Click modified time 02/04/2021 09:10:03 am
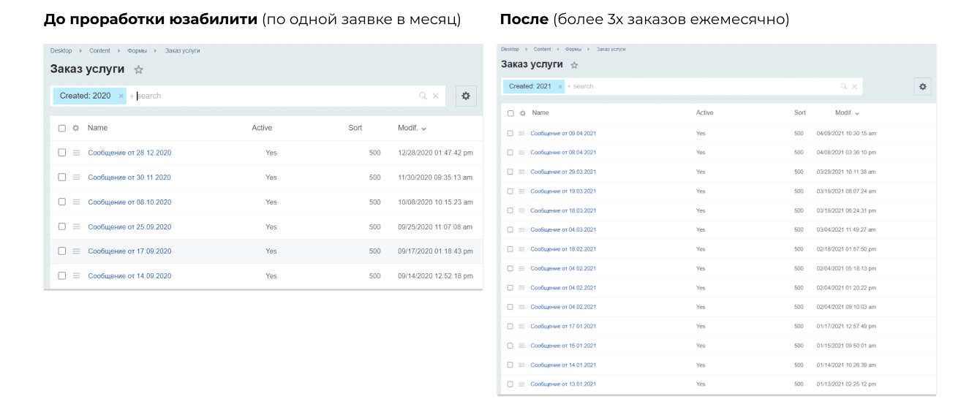Viewport: 980px width, 404px height. pos(846,307)
